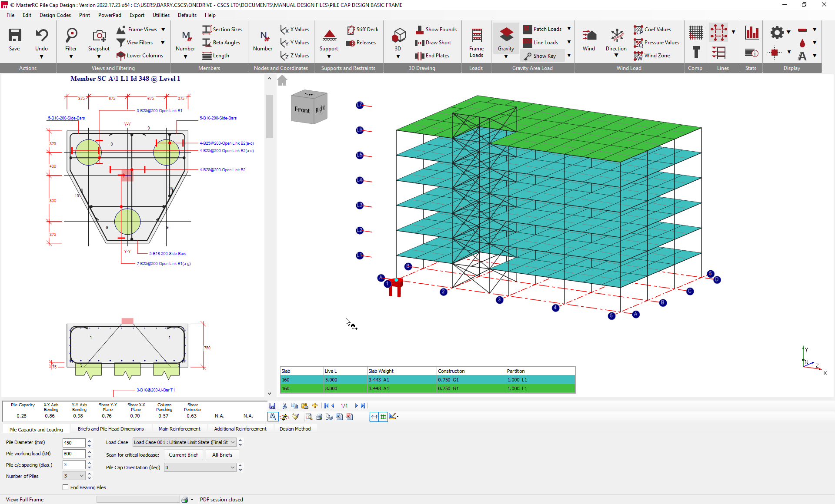This screenshot has width=835, height=504.
Task: Enable the End Bearing Piles checkbox
Action: point(66,487)
